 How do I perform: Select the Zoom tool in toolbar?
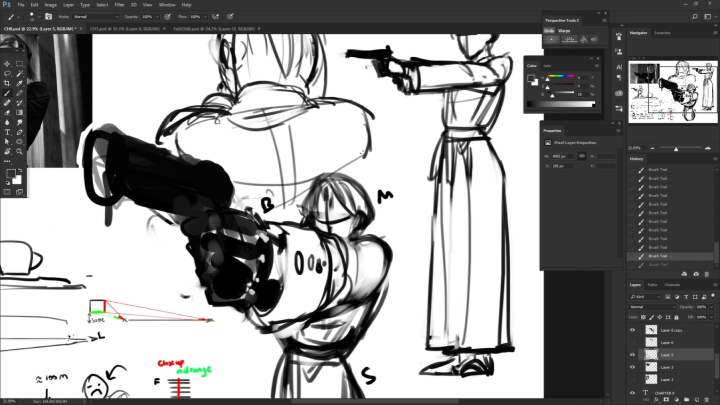click(20, 150)
